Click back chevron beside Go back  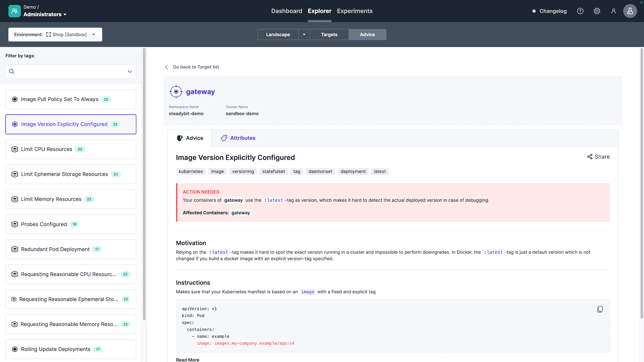click(166, 67)
